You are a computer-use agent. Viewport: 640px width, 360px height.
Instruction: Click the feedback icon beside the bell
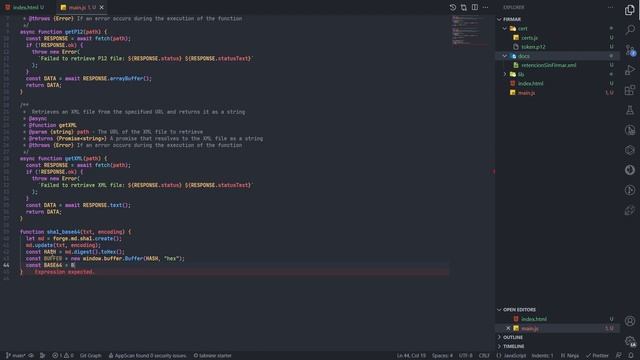[x=619, y=356]
